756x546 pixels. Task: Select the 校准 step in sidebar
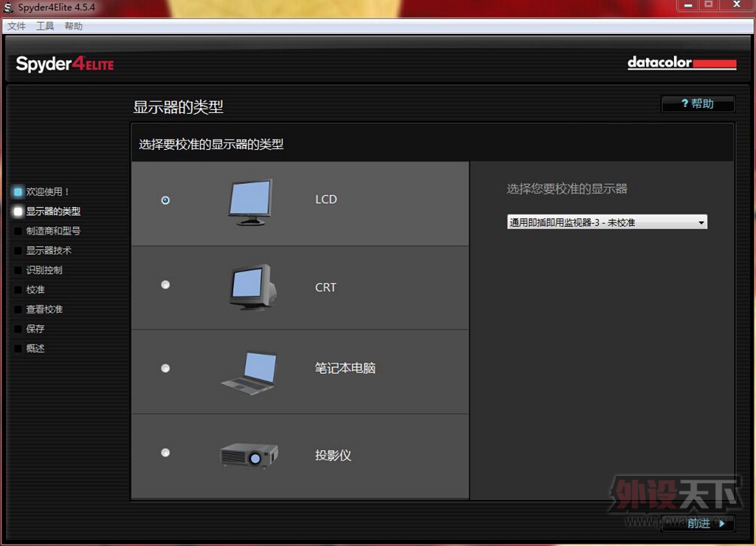click(x=30, y=290)
